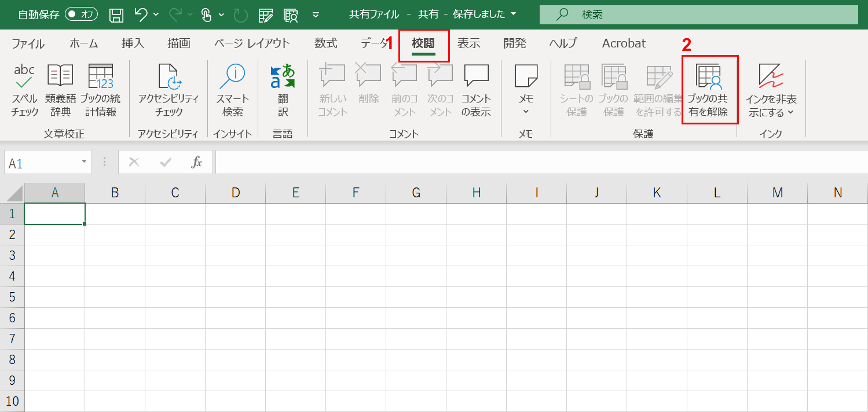Viewport: 868px width, 412px height.
Task: Click the formula bar cancel X icon
Action: tap(134, 163)
